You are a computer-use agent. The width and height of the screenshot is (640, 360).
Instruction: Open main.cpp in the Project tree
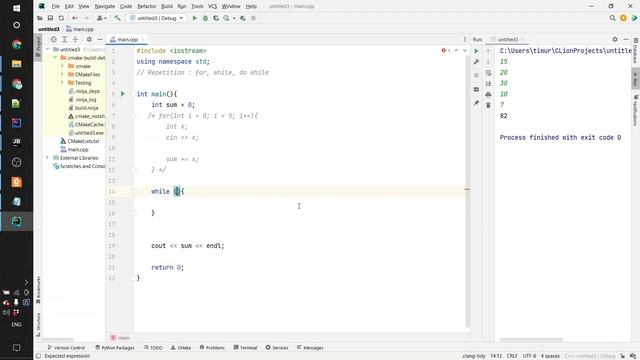pos(74,149)
